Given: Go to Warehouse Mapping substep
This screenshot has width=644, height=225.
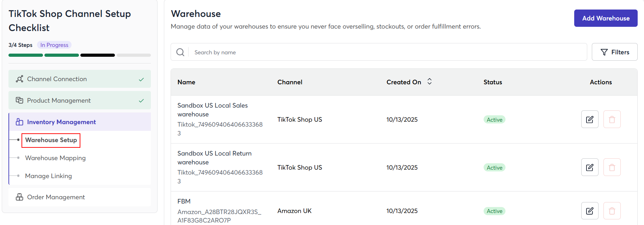Looking at the screenshot, I should click(x=55, y=158).
